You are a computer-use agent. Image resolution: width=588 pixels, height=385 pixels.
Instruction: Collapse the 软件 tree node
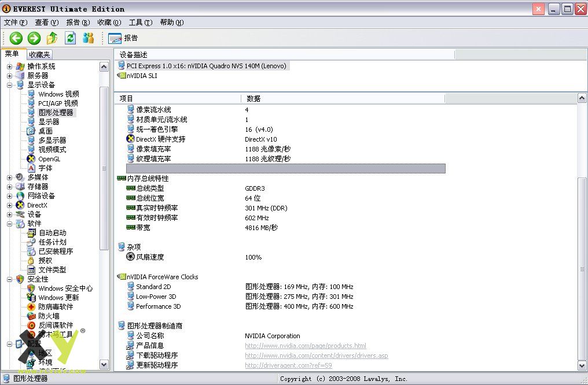[x=9, y=224]
